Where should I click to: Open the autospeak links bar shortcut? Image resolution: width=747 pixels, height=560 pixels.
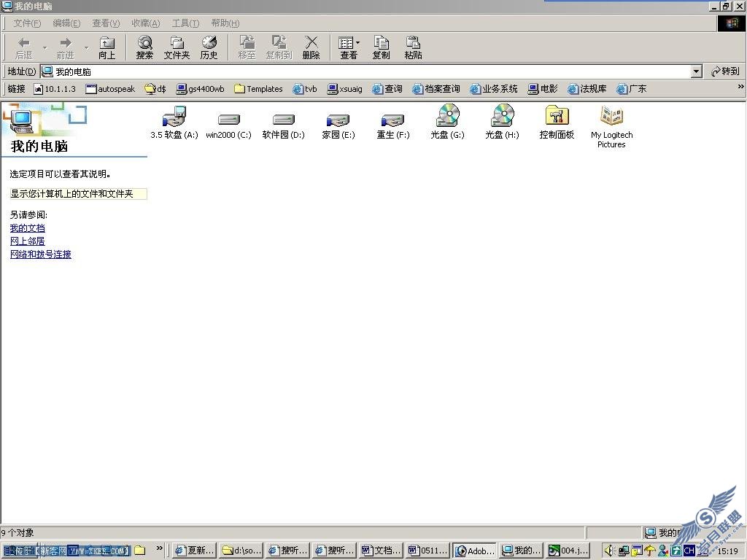[110, 89]
